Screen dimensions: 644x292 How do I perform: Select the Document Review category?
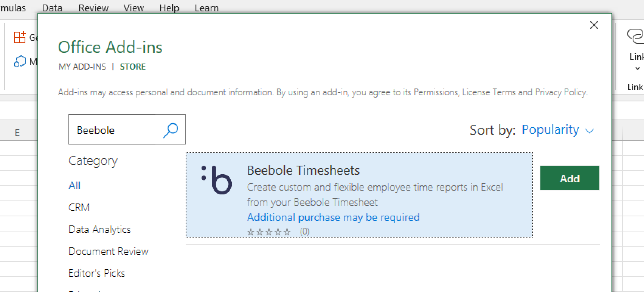click(109, 251)
